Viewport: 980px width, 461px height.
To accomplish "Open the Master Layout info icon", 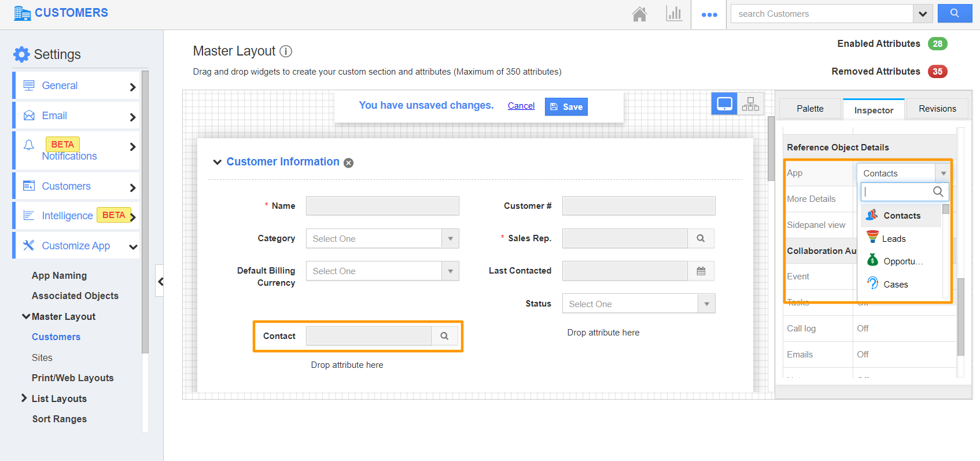I will 286,51.
